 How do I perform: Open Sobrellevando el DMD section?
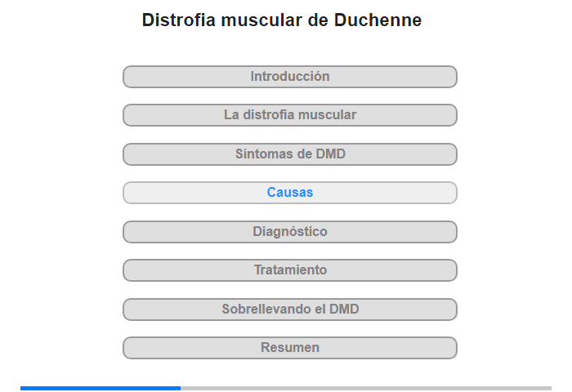pyautogui.click(x=289, y=310)
